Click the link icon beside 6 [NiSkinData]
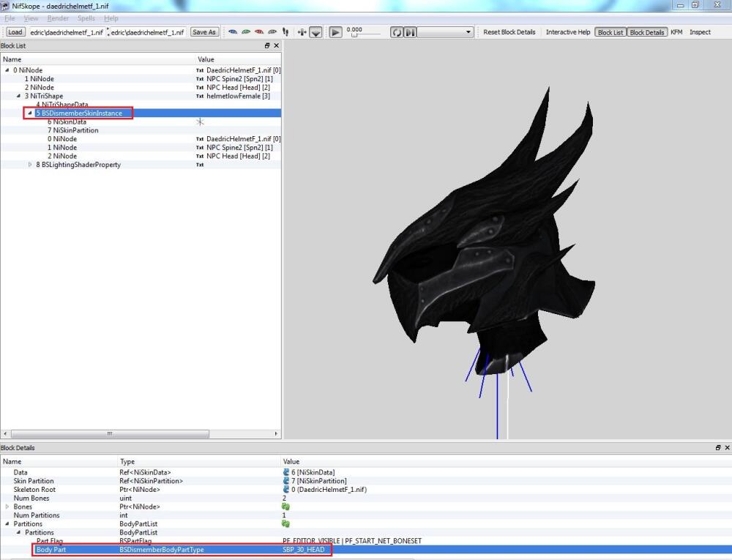This screenshot has width=732, height=560. 286,472
